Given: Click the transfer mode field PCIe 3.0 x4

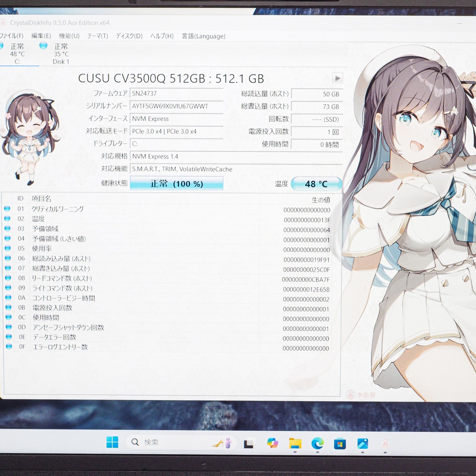Looking at the screenshot, I should [x=176, y=131].
